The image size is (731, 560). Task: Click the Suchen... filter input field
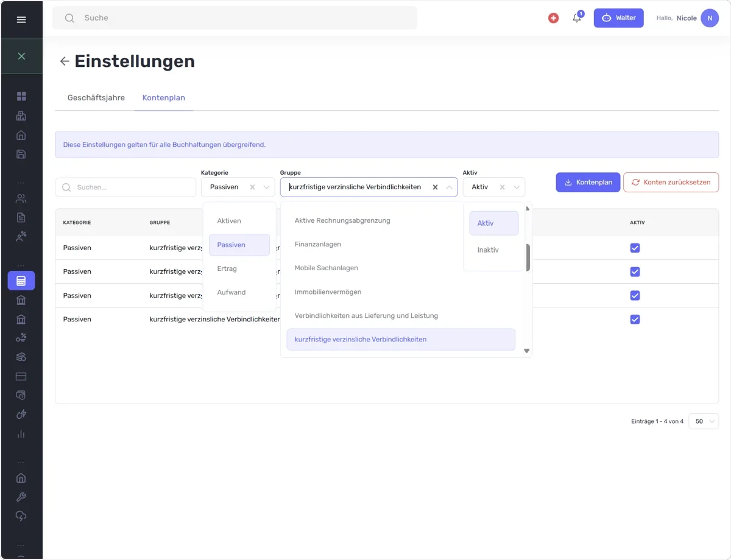(x=125, y=187)
